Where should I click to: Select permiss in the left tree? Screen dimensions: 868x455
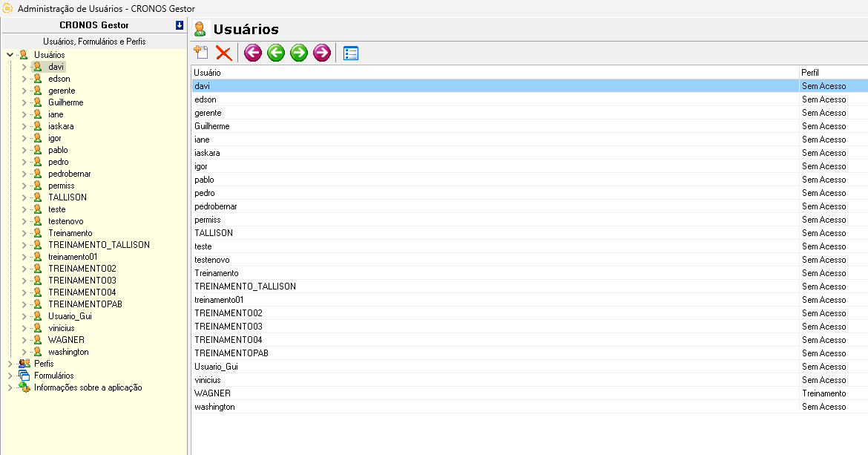62,186
